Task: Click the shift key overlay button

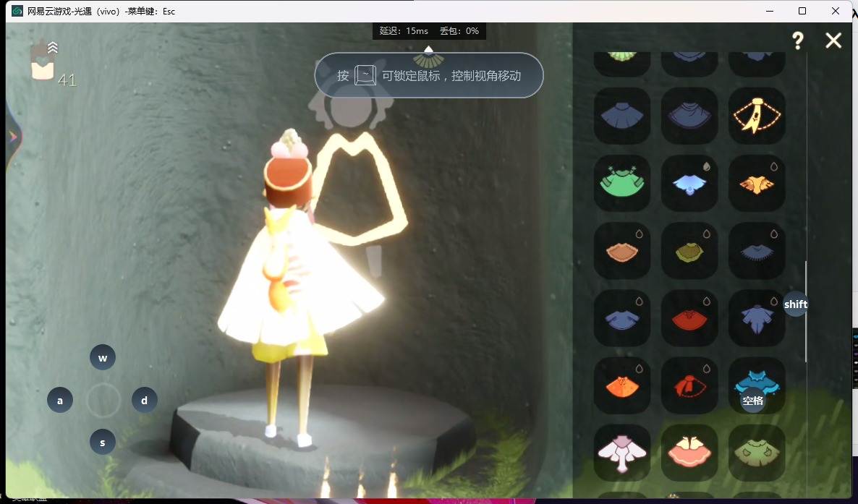Action: [x=796, y=304]
